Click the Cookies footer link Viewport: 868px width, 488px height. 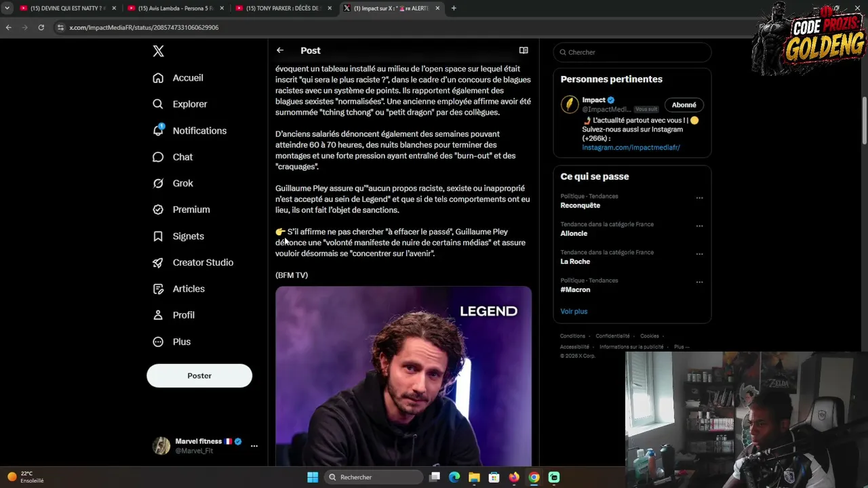pos(650,336)
